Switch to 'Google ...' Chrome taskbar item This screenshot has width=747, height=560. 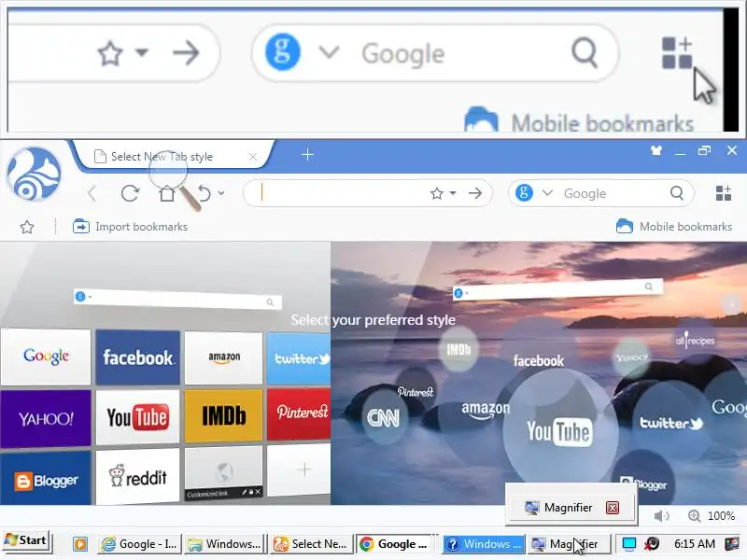[x=395, y=544]
